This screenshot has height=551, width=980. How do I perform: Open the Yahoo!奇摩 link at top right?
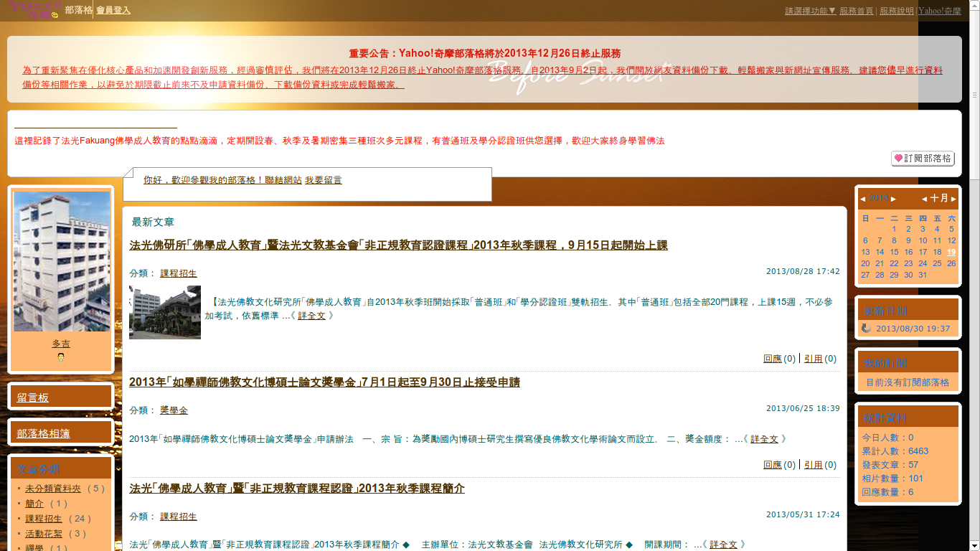940,11
